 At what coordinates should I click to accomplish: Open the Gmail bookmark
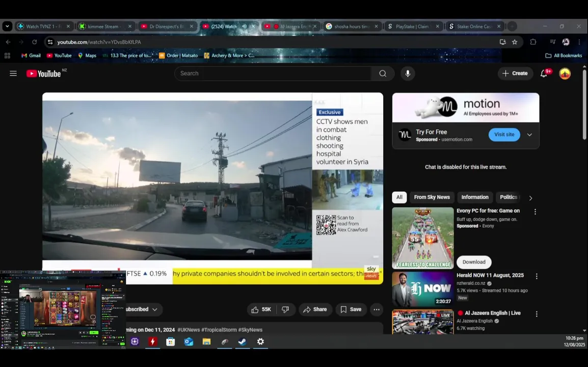coord(31,56)
